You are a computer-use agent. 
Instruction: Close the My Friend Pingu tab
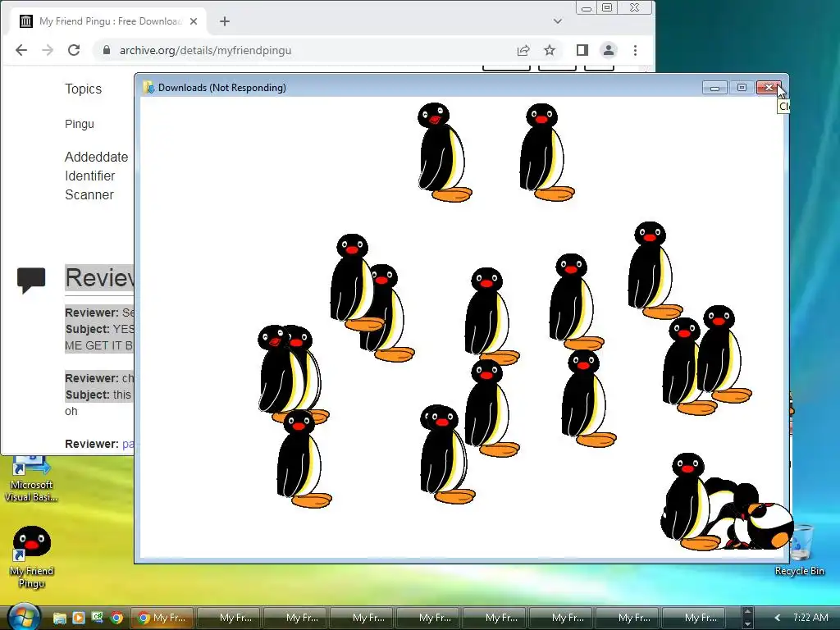coord(194,21)
